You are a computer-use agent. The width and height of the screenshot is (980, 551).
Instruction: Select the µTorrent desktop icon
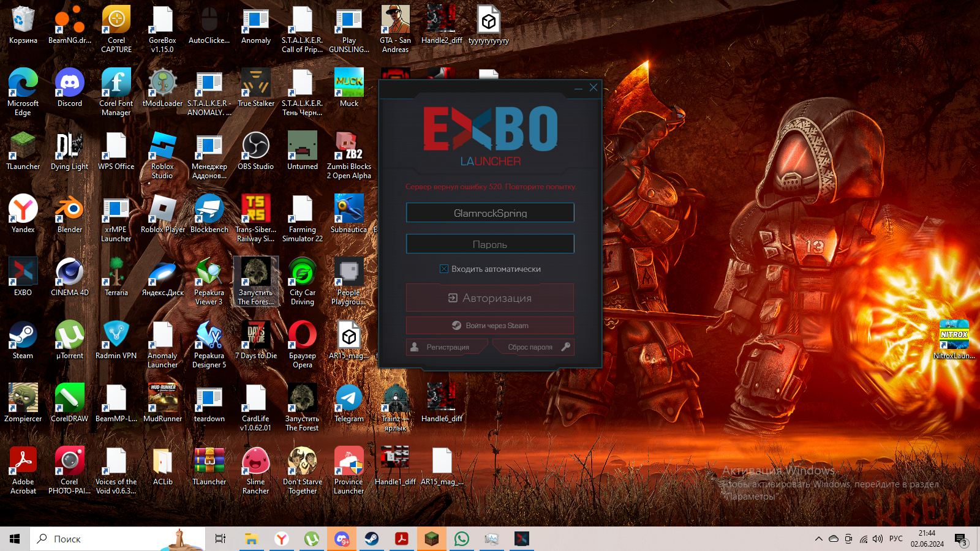pos(70,341)
